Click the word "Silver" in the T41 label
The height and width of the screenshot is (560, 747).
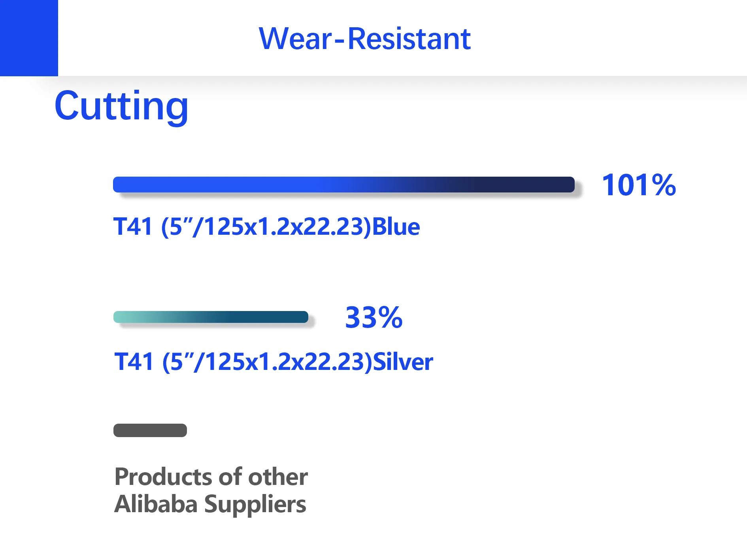click(x=403, y=362)
